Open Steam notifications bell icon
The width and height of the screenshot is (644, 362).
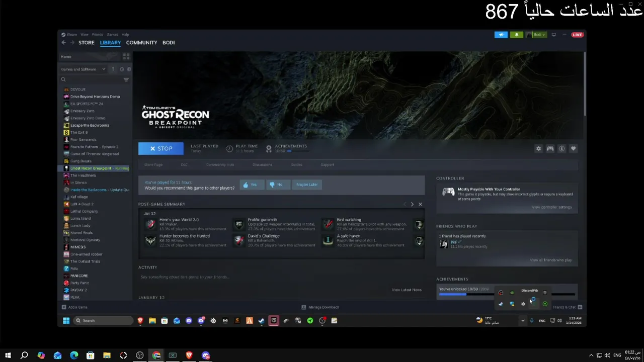(516, 35)
